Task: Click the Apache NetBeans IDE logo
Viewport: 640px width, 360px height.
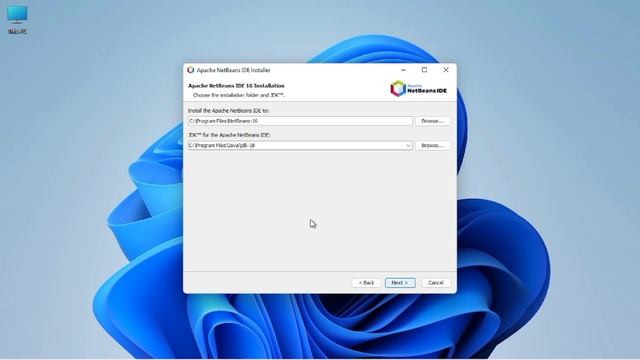Action: [x=418, y=89]
